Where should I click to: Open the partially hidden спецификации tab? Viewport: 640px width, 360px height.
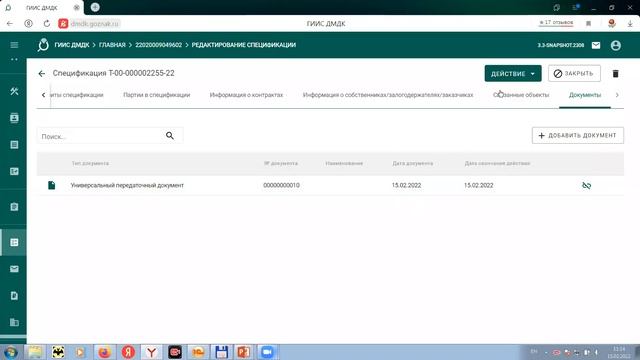click(77, 95)
